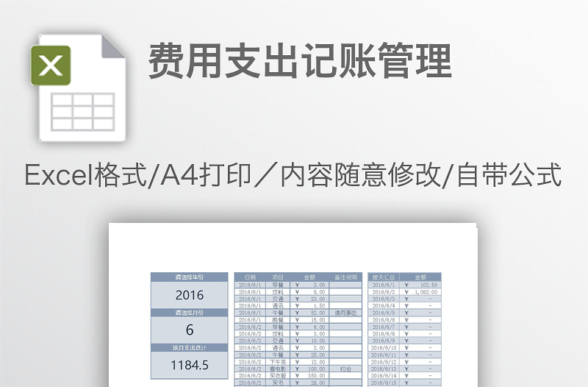Select the daily summary 1,082.00 cell
588x387 pixels.
click(x=420, y=291)
